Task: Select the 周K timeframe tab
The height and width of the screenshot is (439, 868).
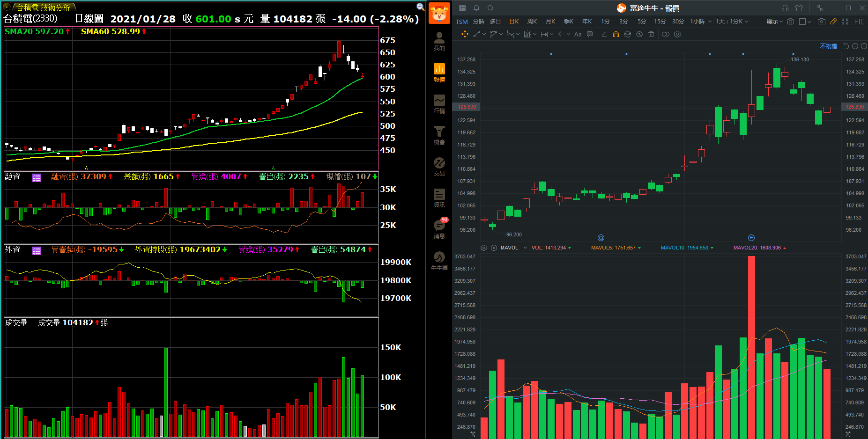Action: [x=532, y=22]
